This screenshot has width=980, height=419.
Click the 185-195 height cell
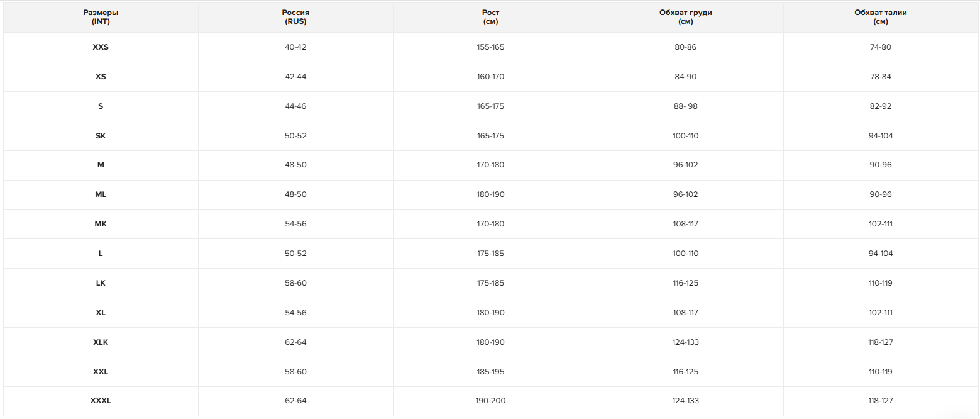click(490, 372)
